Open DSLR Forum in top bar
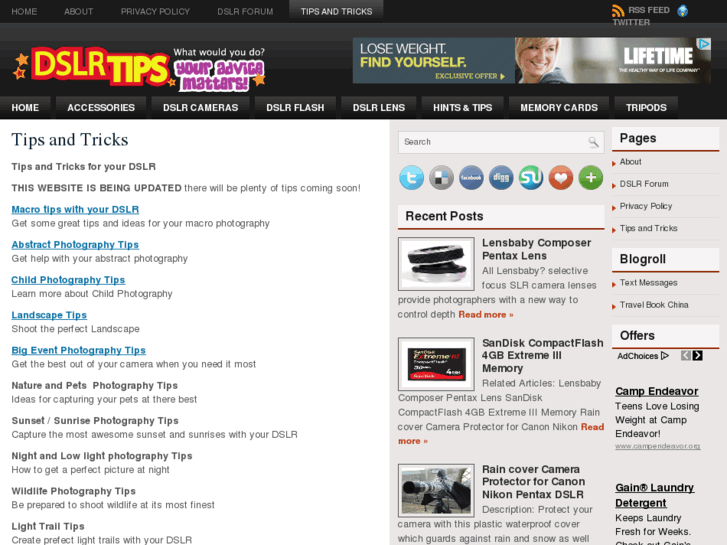727x545 pixels. coord(245,12)
